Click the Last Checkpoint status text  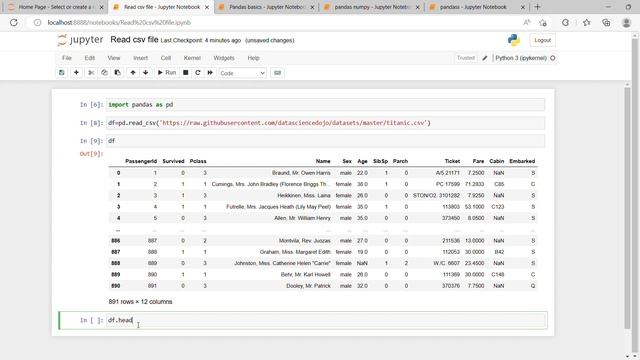coord(201,40)
